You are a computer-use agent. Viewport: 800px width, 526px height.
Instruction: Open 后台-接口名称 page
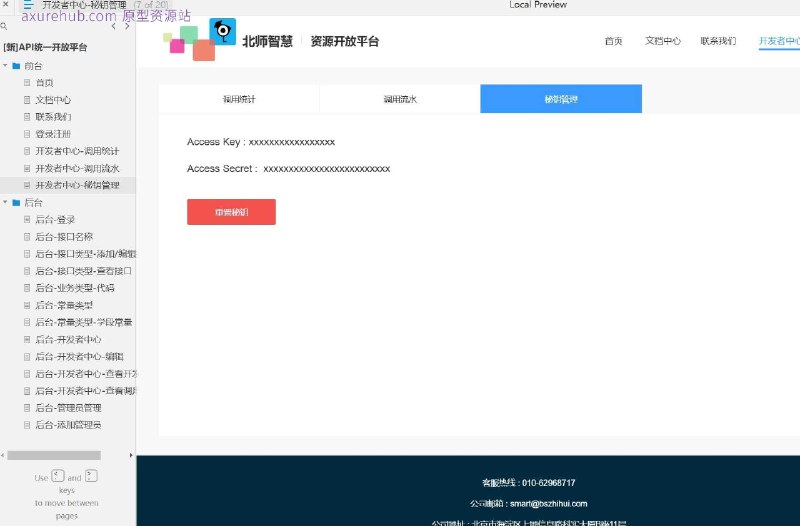64,237
